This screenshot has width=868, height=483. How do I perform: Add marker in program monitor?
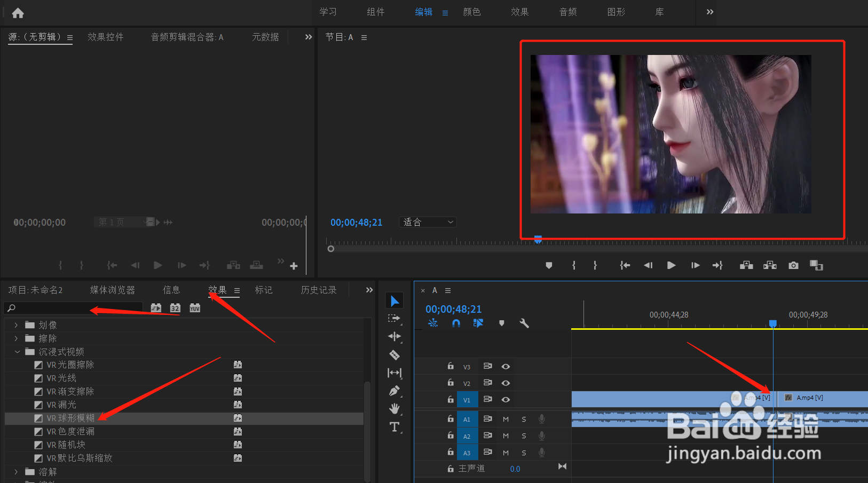pyautogui.click(x=549, y=265)
